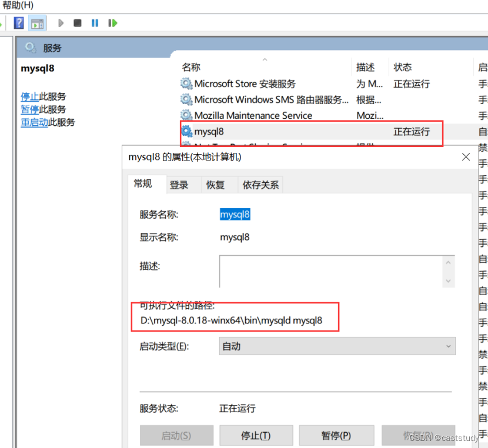This screenshot has width=488, height=448.
Task: Toggle the console tree pane icon
Action: (38, 23)
